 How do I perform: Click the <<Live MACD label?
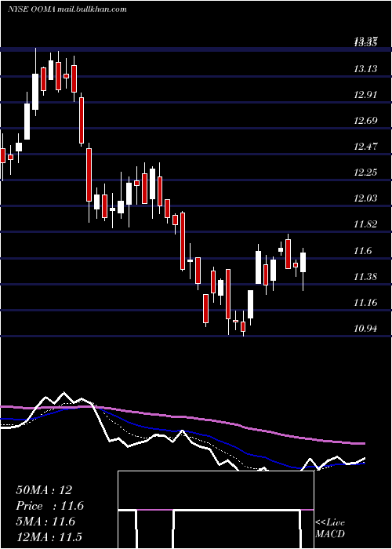[330, 528]
